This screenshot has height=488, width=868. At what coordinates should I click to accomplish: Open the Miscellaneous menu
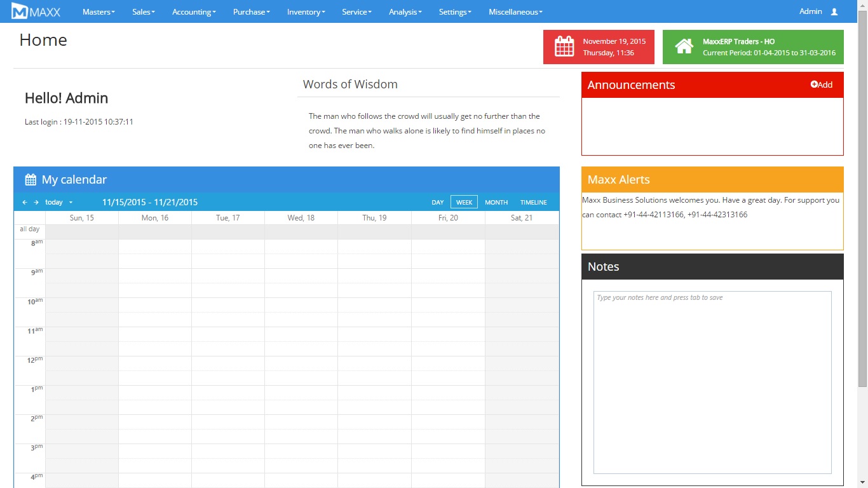pyautogui.click(x=515, y=11)
